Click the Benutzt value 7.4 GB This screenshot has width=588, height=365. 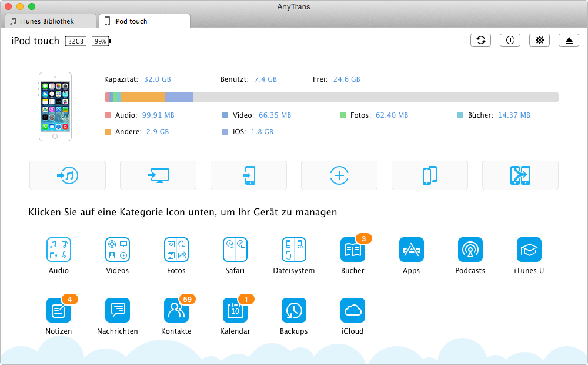tap(266, 79)
